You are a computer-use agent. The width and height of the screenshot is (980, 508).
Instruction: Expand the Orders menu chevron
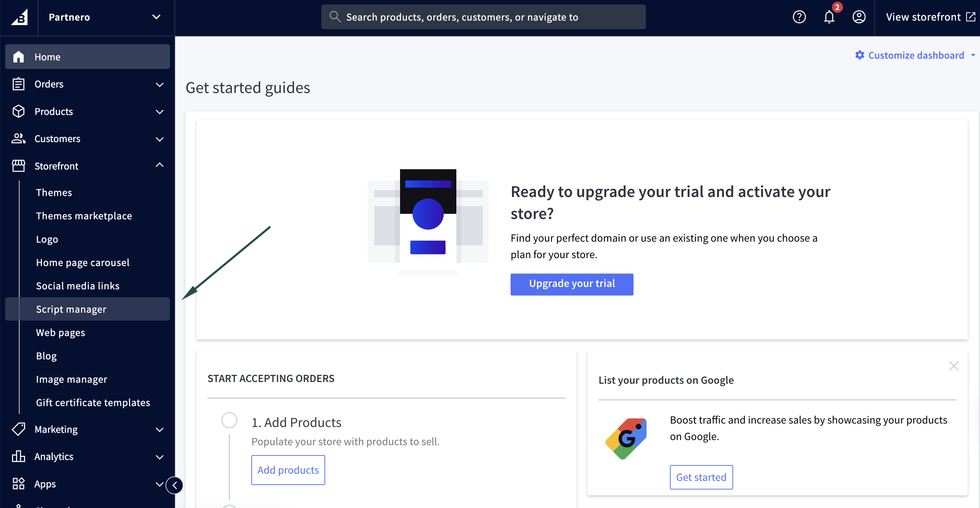click(160, 84)
